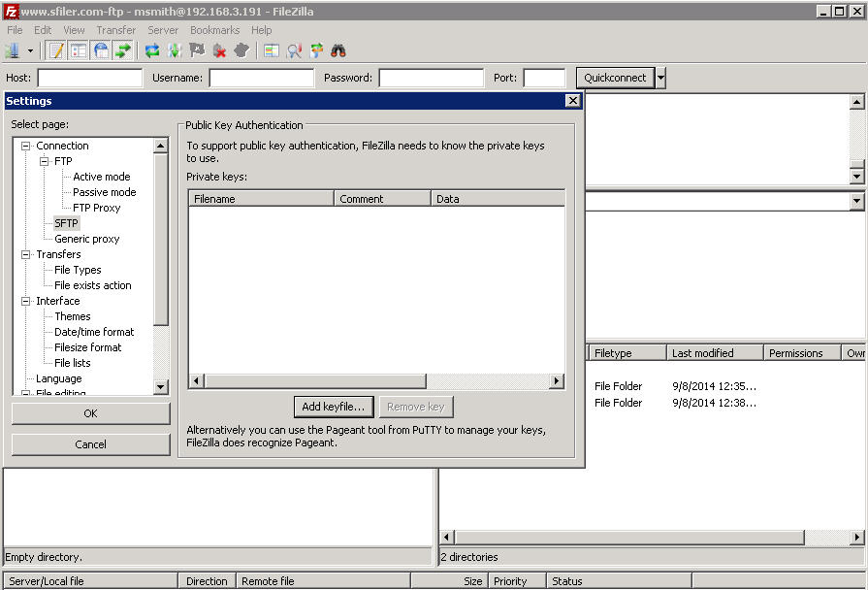Open Quickconnect history dropdown arrow
Screen dimensions: 868x590
(x=660, y=78)
